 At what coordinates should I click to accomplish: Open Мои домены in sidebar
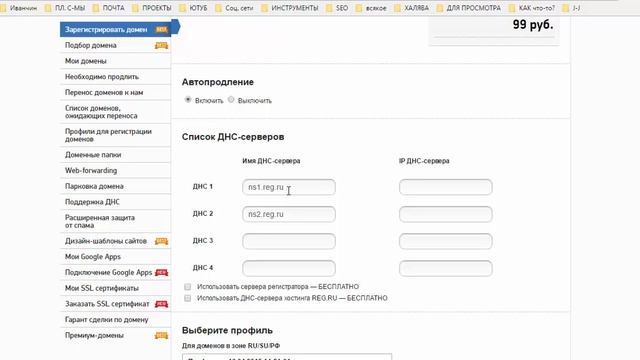tap(116, 61)
